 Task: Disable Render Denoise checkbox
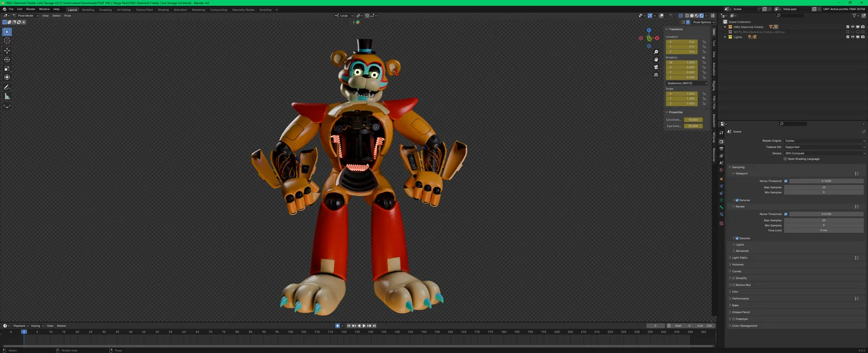coord(737,238)
